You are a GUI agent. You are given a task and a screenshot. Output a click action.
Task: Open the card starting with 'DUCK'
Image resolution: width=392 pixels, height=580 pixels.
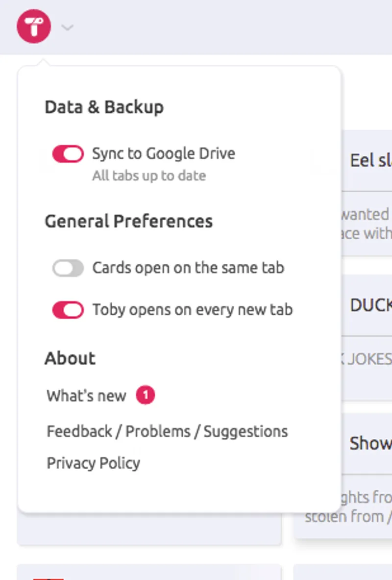pos(371,305)
